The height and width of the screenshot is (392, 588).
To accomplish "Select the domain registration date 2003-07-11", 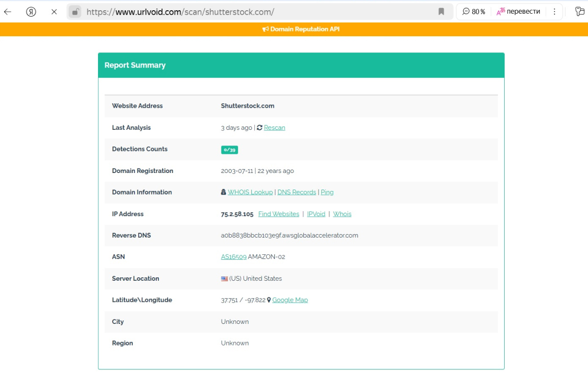I will click(237, 171).
